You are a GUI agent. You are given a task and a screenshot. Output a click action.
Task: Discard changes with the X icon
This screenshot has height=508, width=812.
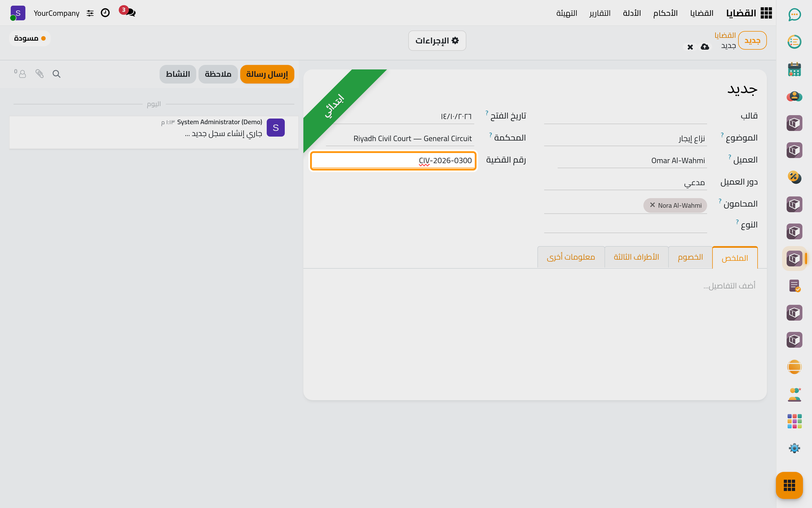click(x=690, y=47)
